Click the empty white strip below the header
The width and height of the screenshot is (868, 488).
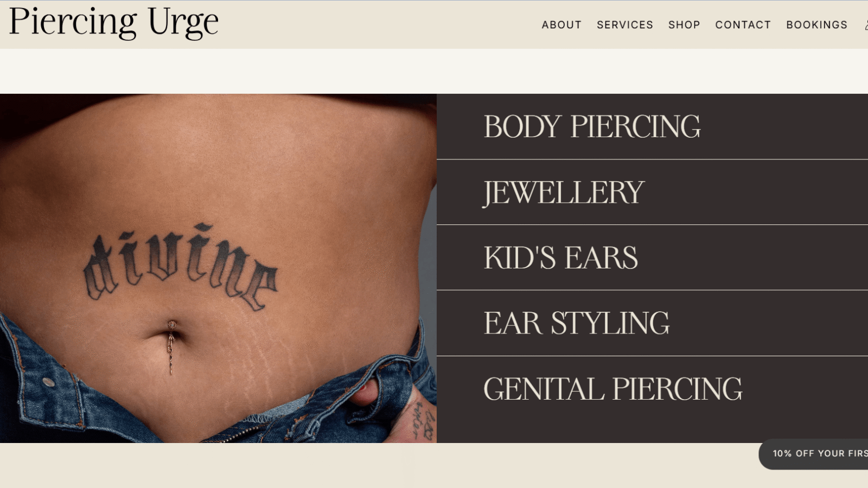click(x=434, y=71)
